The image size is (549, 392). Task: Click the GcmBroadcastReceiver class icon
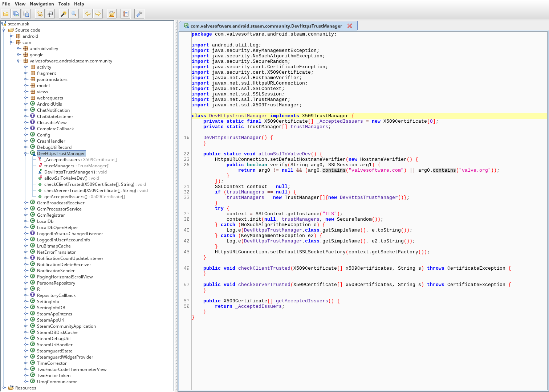pyautogui.click(x=33, y=203)
